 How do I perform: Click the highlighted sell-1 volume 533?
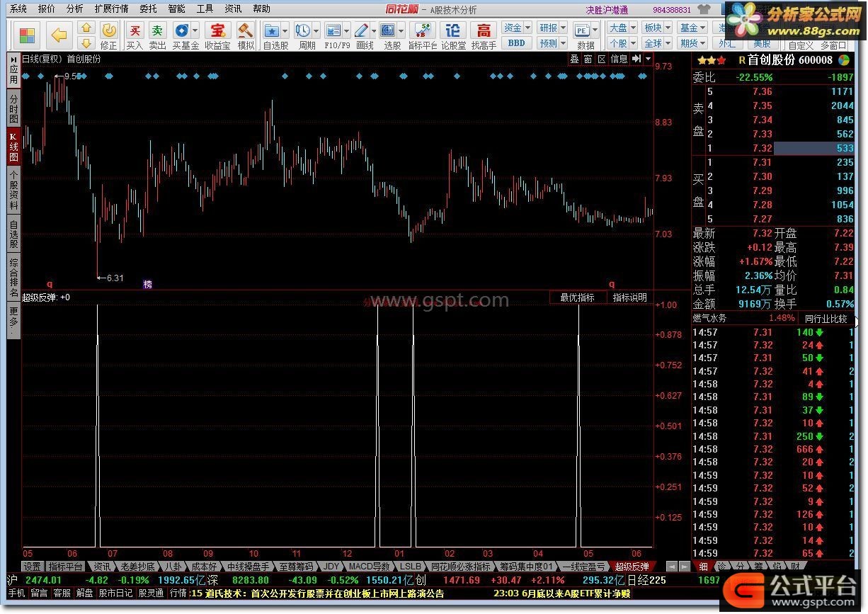[814, 148]
